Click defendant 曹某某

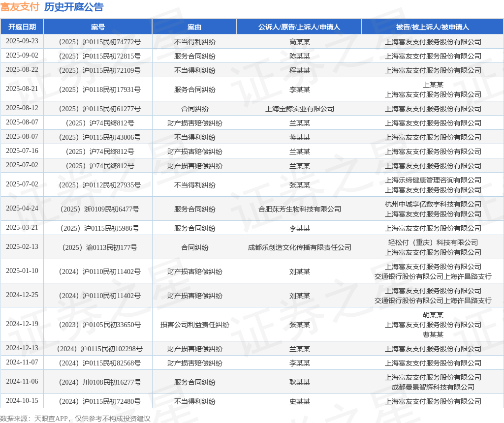click(x=433, y=334)
